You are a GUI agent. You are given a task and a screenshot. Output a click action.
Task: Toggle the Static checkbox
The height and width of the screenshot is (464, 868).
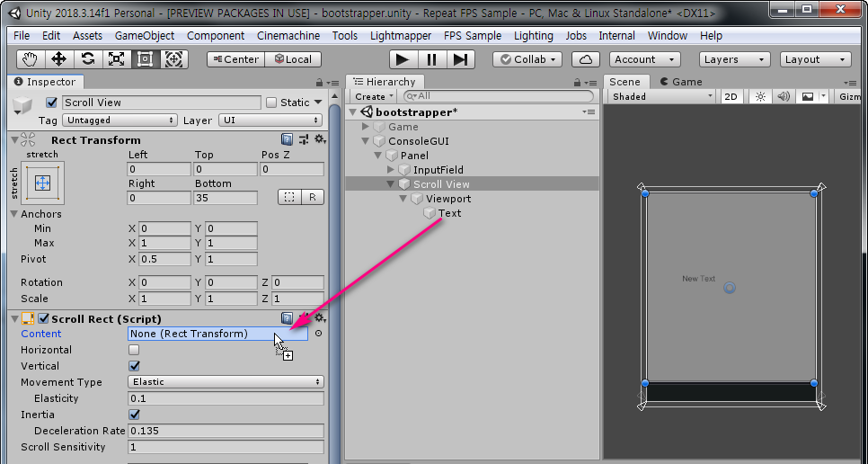coord(271,103)
